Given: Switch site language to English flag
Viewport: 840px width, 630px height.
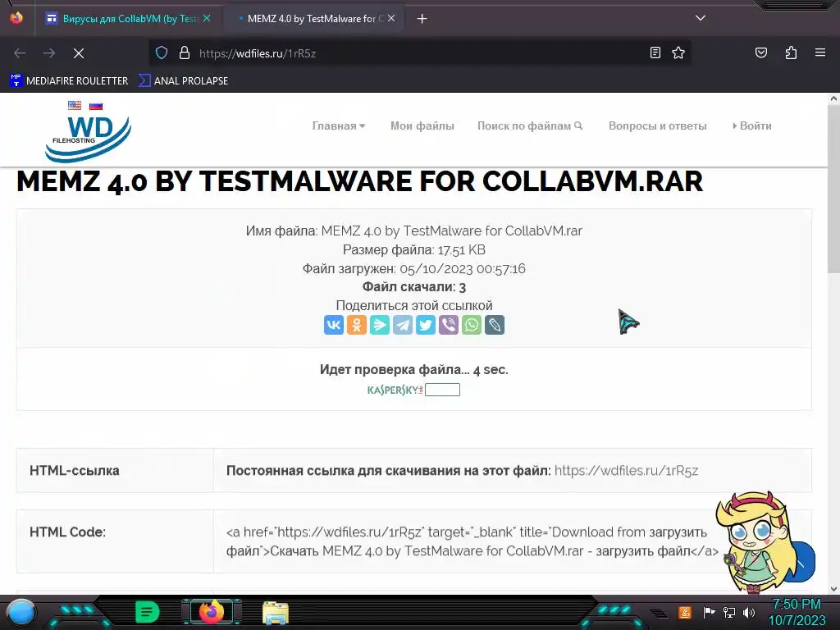Looking at the screenshot, I should pos(75,105).
